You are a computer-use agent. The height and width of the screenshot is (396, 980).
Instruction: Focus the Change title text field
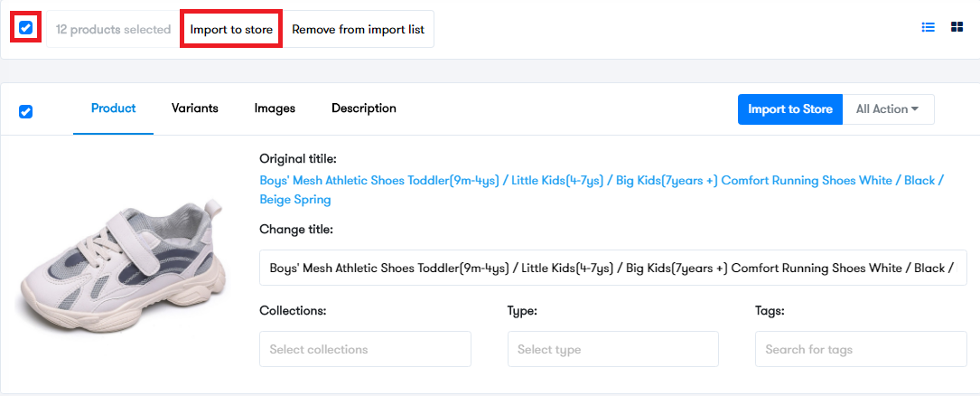[x=612, y=268]
